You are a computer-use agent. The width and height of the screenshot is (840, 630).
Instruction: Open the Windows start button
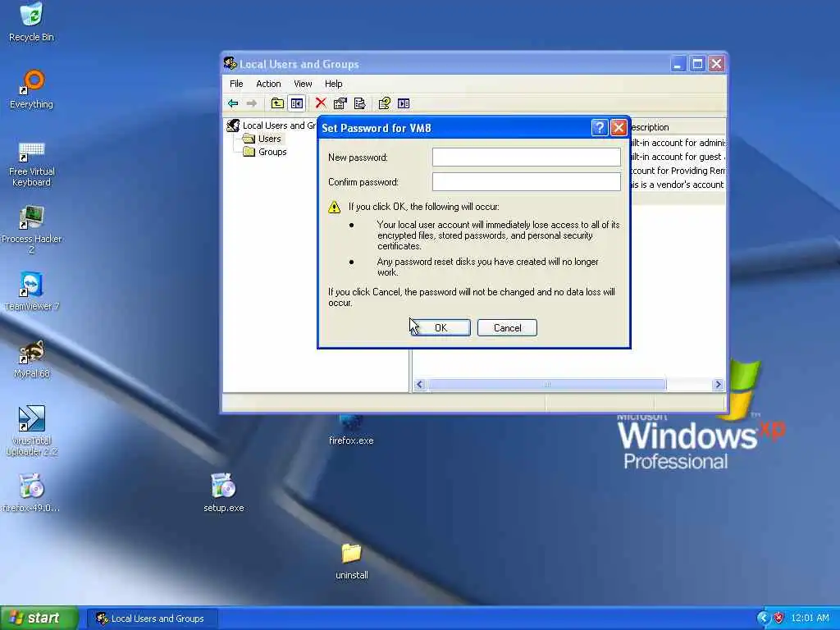pyautogui.click(x=39, y=618)
